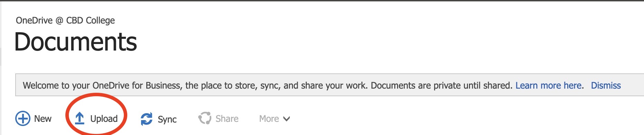This screenshot has height=135, width=644.
Task: Click the Documents are private until shared sentence
Action: (x=441, y=85)
